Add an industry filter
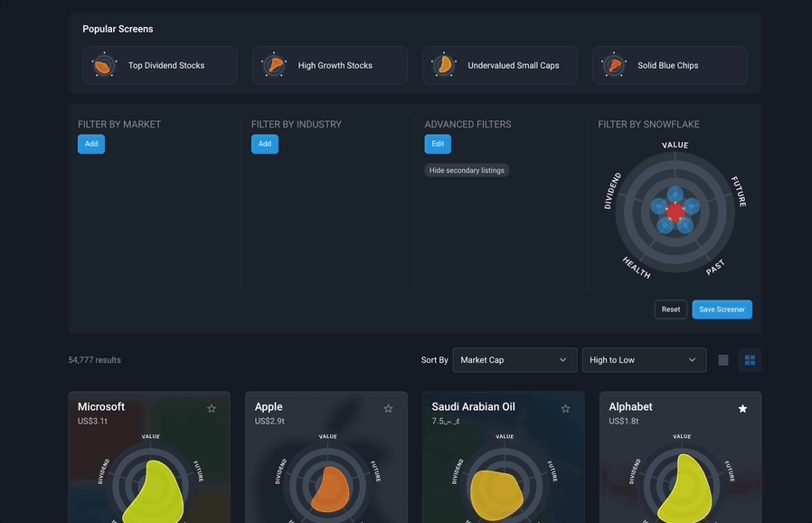Screen dimensions: 812x523 pyautogui.click(x=265, y=144)
